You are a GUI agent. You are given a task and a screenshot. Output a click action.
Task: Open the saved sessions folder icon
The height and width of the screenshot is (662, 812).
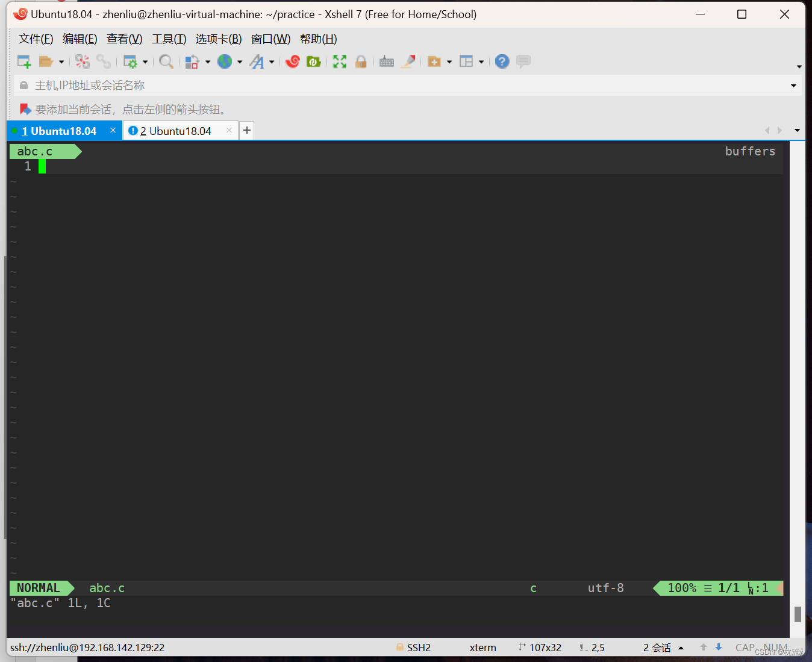click(46, 61)
